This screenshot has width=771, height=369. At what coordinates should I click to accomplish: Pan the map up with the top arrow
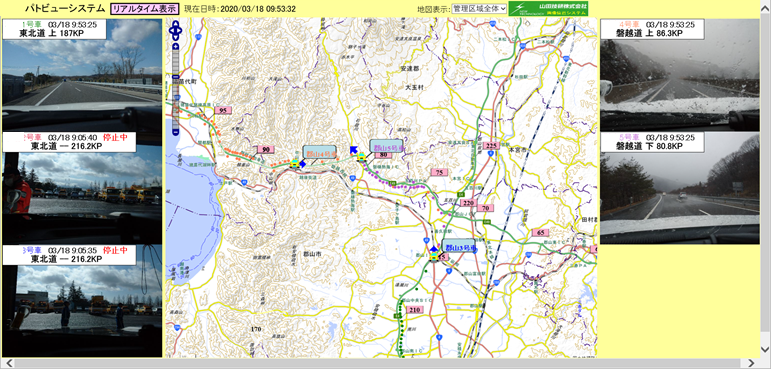tap(176, 24)
